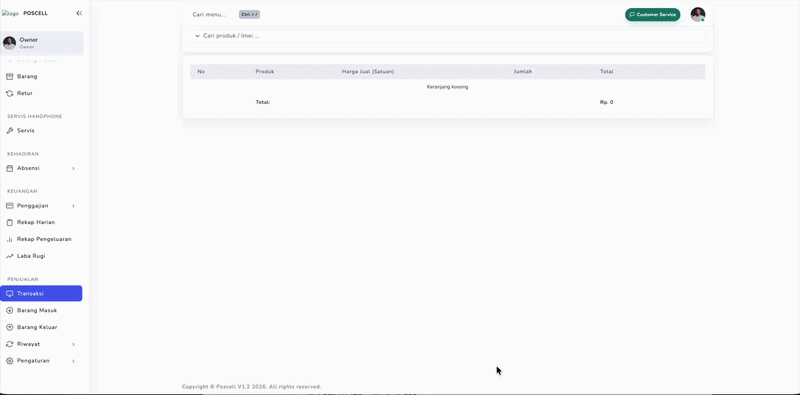The width and height of the screenshot is (800, 395).
Task: Click the Laba Rugi trend icon
Action: click(9, 256)
